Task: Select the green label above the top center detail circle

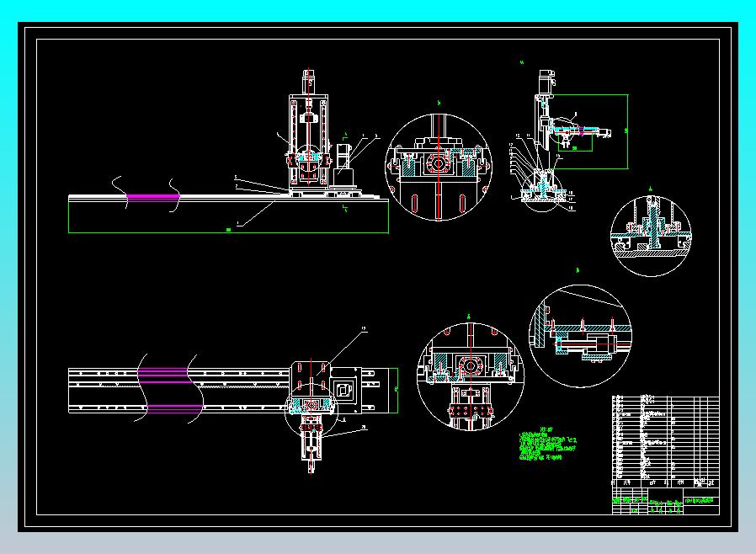Action: click(x=439, y=103)
